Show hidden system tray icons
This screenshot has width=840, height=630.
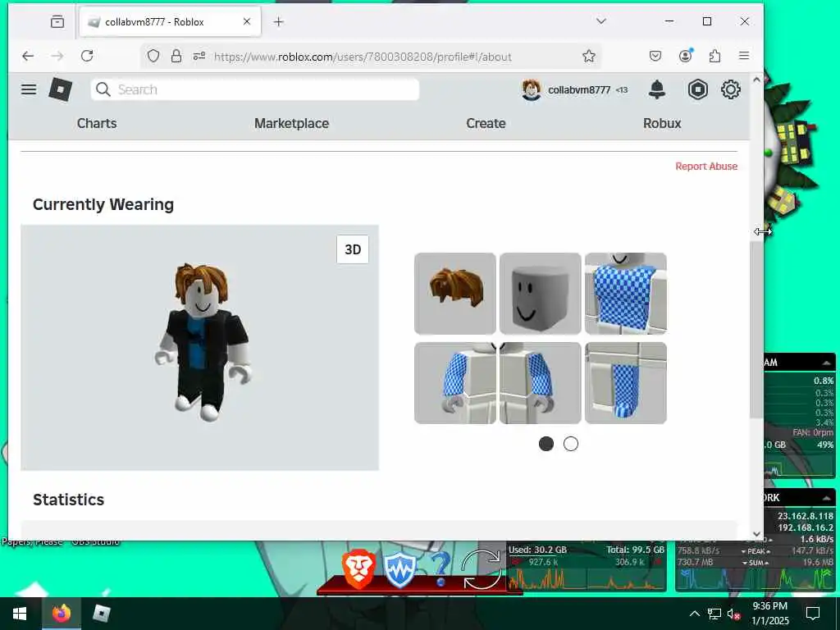pos(694,614)
